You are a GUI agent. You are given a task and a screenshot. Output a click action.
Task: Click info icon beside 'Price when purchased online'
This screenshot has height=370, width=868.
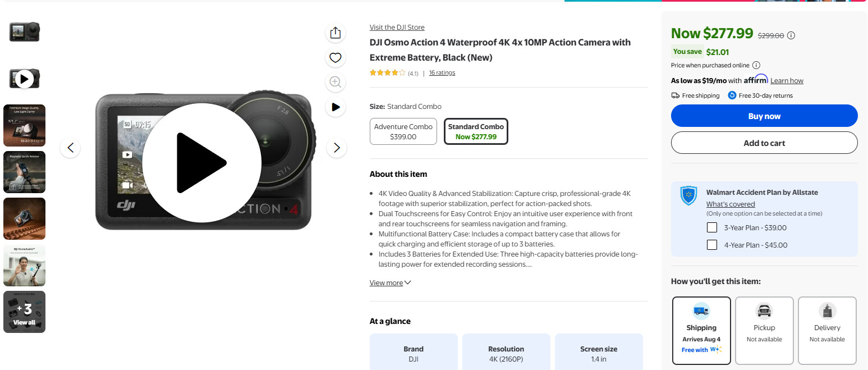(x=756, y=65)
